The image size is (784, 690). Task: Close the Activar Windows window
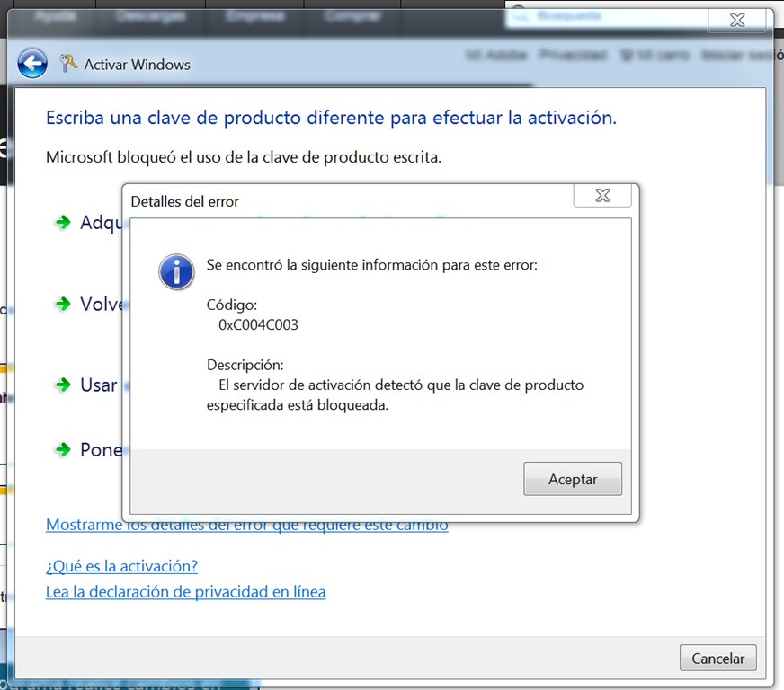[737, 20]
